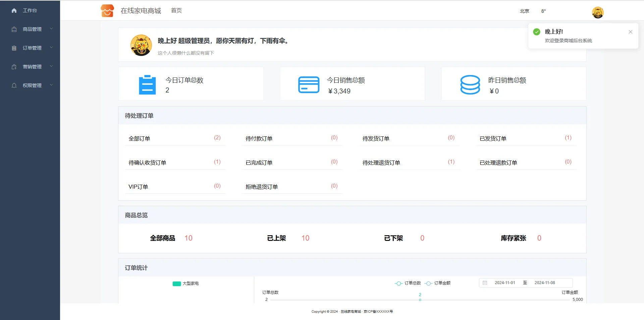Toggle the 订单总数 chart legend series
The height and width of the screenshot is (320, 644).
point(408,283)
